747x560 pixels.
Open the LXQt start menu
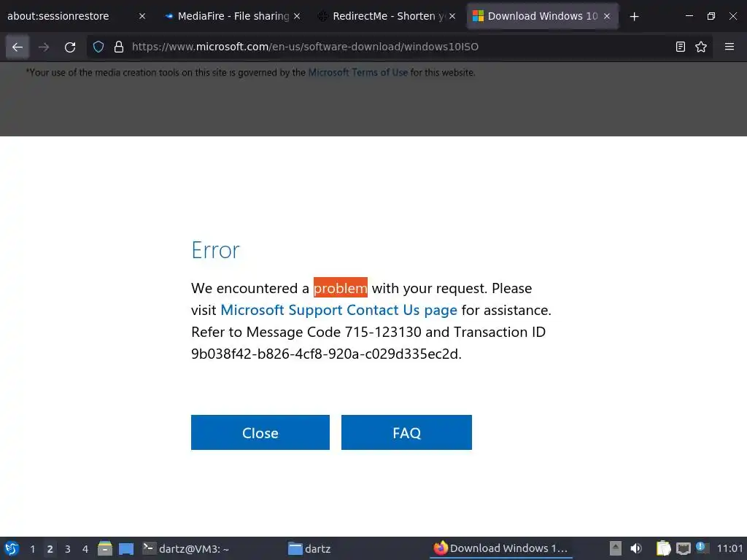pos(12,548)
